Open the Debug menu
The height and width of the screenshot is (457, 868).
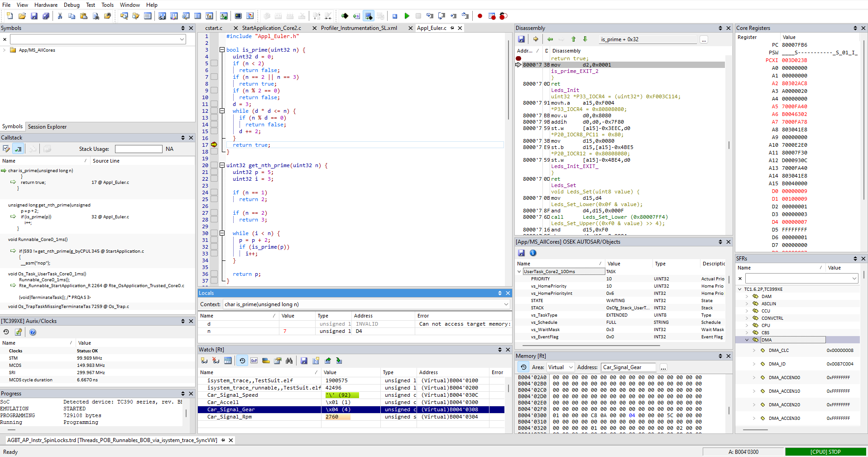click(72, 5)
